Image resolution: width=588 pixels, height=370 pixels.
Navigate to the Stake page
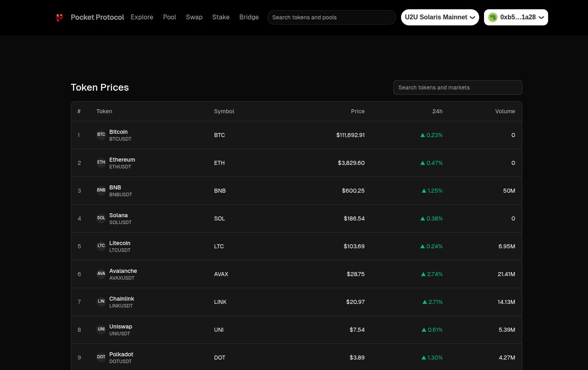point(221,17)
